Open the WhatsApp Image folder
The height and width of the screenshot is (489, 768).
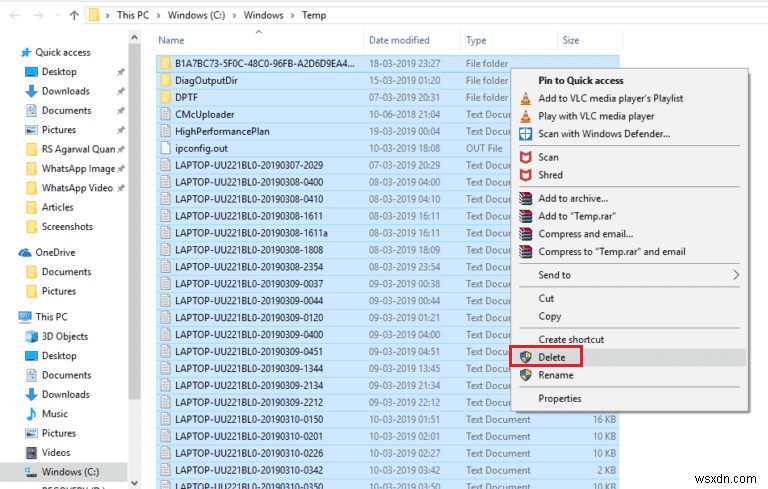coord(78,169)
